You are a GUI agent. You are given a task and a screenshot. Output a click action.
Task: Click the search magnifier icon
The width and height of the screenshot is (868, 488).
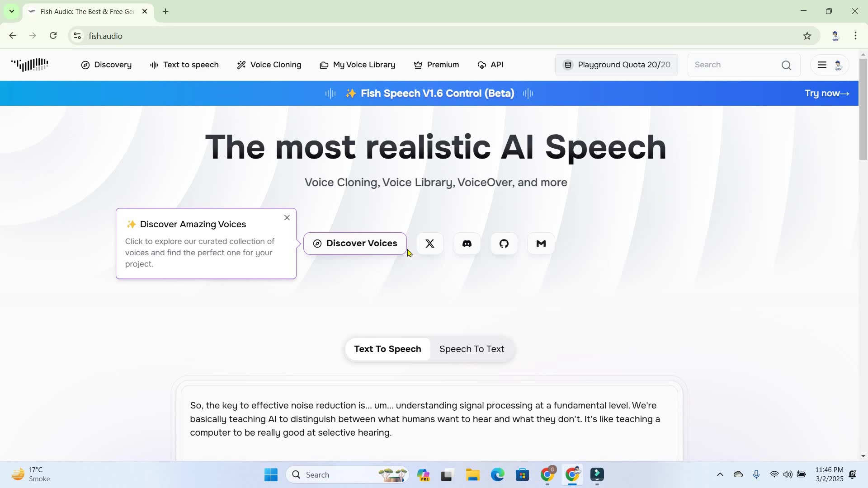click(786, 66)
